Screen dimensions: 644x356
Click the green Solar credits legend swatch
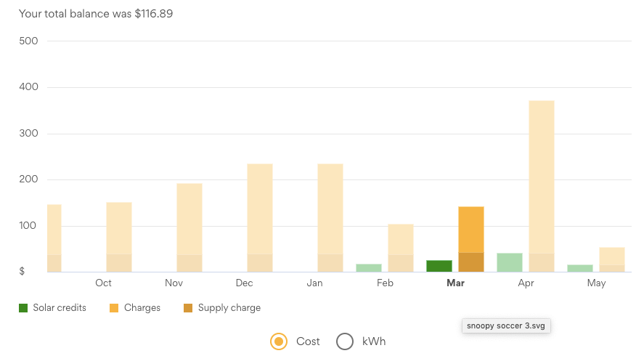tap(23, 308)
